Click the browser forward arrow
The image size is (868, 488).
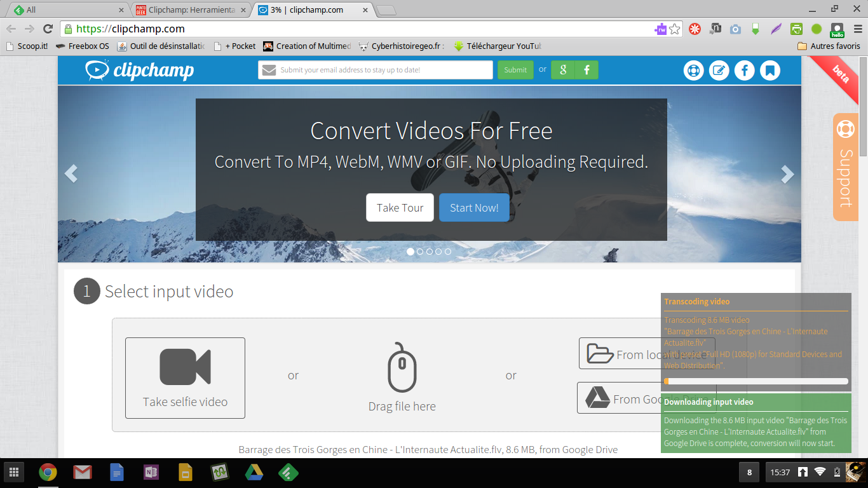(x=29, y=29)
